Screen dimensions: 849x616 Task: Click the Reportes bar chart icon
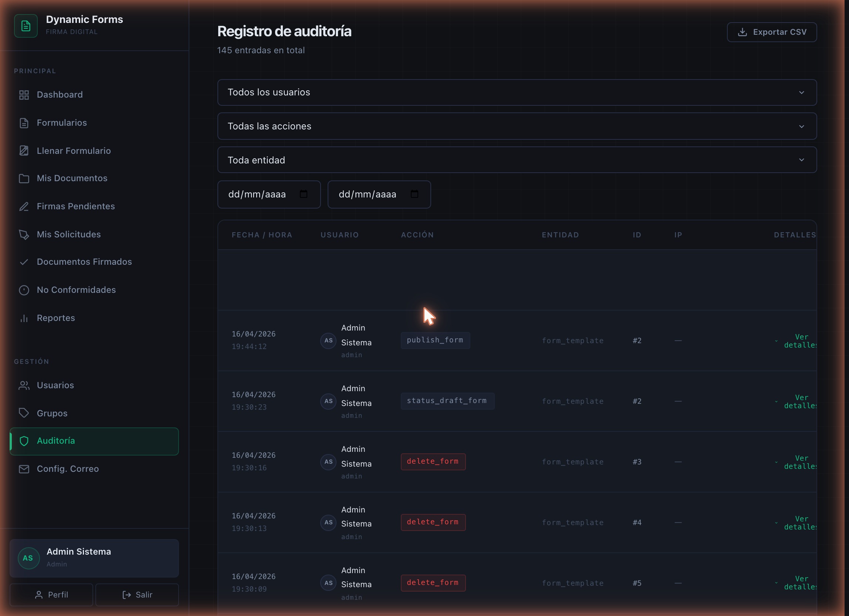click(x=24, y=318)
